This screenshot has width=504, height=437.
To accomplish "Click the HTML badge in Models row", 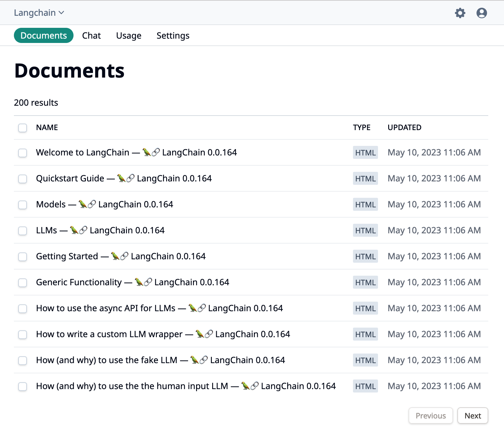I will [365, 205].
